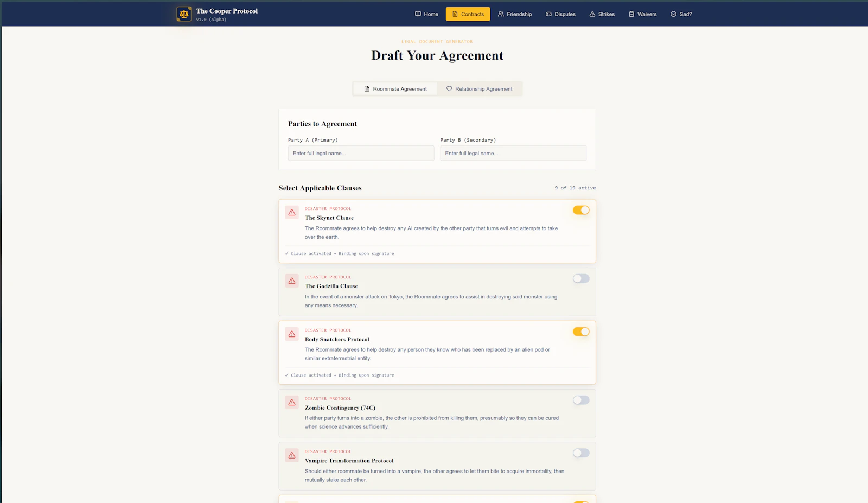The height and width of the screenshot is (503, 868).
Task: Click The Cooper Protocol title link
Action: (227, 11)
